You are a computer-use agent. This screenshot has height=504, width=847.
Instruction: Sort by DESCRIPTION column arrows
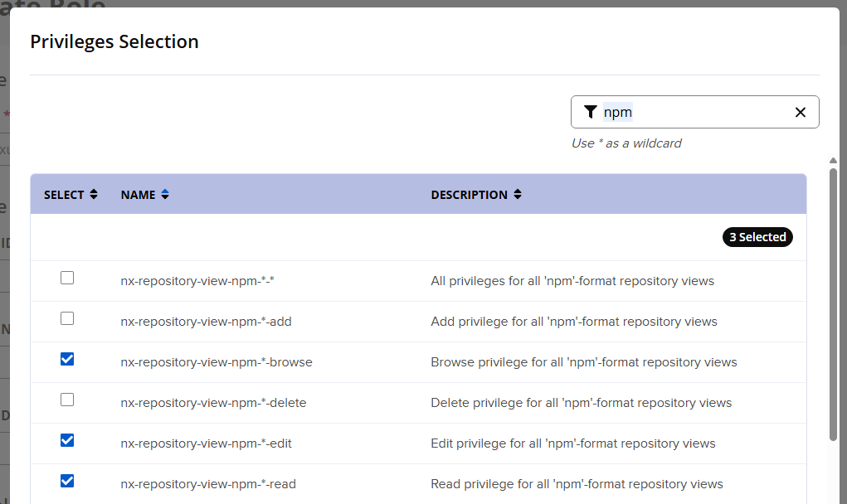tap(518, 194)
